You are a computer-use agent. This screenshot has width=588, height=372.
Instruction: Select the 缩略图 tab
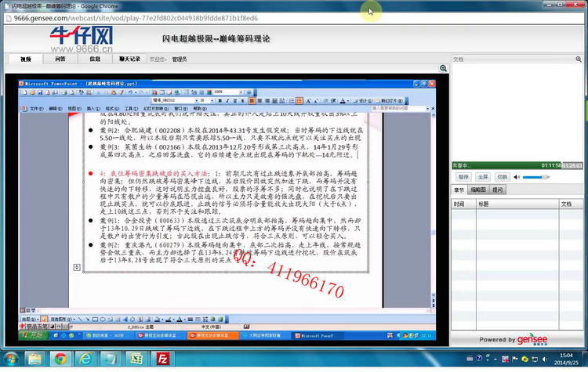(478, 190)
